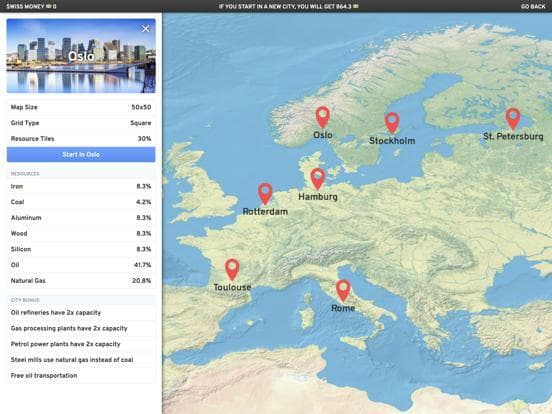552x414 pixels.
Task: Choose the St. Petersburg map pin
Action: point(513,118)
